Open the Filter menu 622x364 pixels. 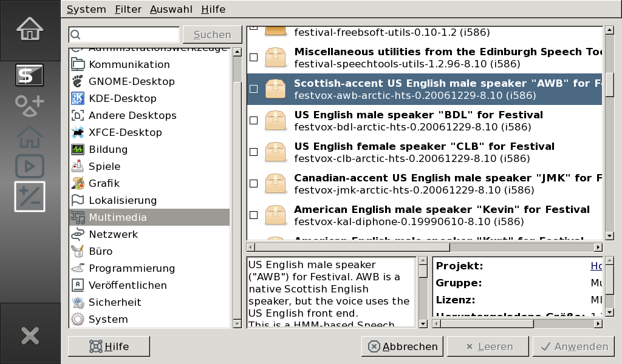(x=128, y=9)
